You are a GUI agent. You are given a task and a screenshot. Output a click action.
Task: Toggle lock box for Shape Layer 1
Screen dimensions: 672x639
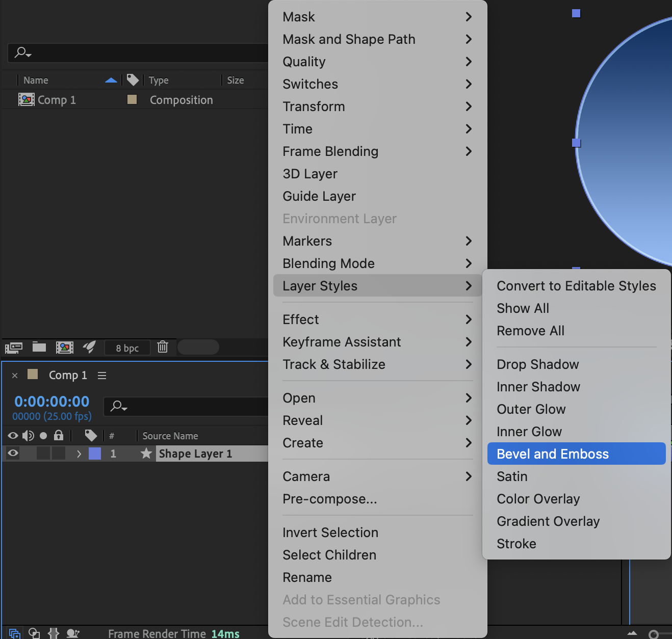(59, 453)
